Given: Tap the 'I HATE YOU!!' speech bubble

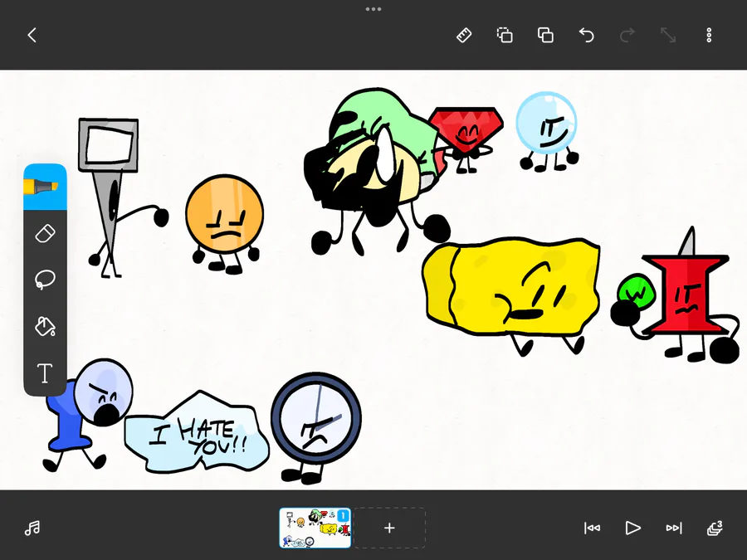Looking at the screenshot, I should coord(197,432).
